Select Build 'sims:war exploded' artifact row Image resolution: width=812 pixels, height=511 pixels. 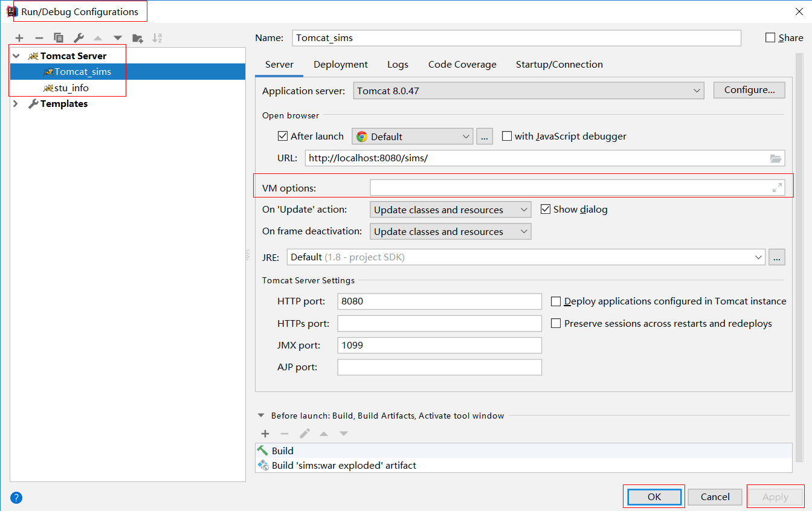524,465
